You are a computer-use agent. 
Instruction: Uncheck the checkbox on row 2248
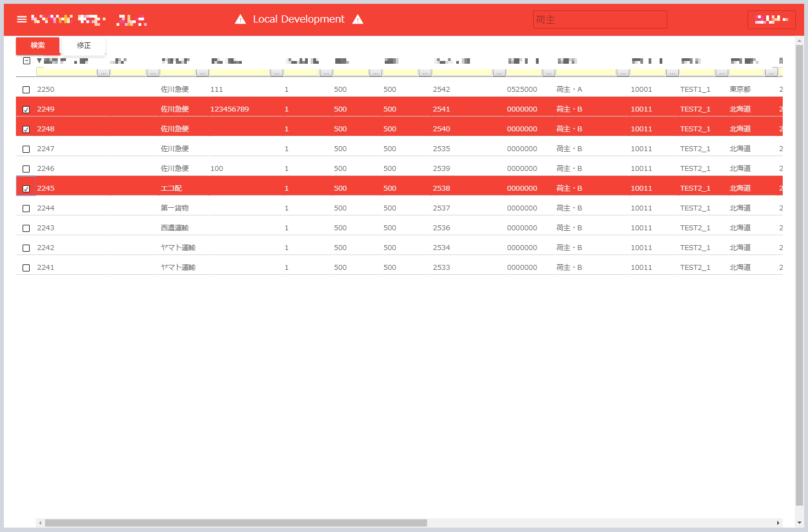coord(26,129)
